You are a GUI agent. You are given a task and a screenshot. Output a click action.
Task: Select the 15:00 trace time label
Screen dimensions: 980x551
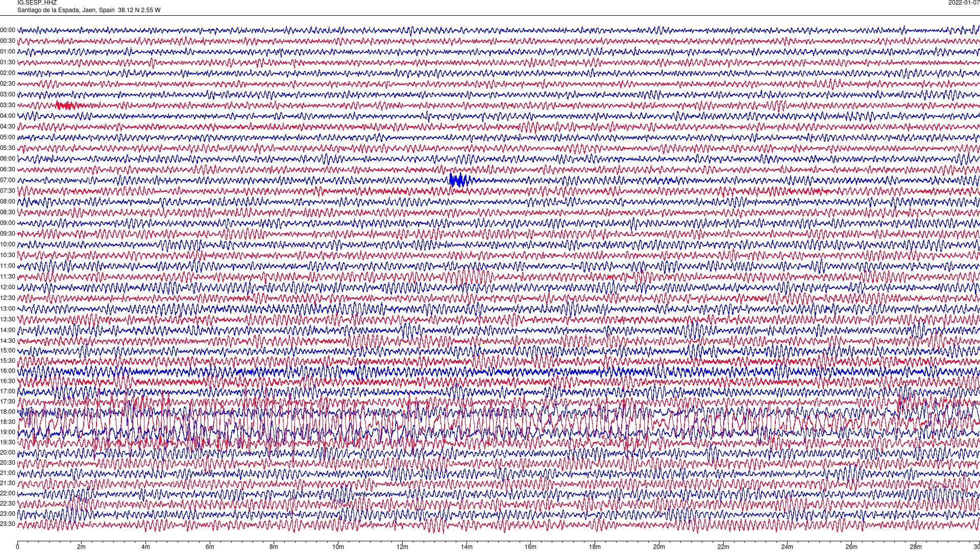pyautogui.click(x=8, y=350)
